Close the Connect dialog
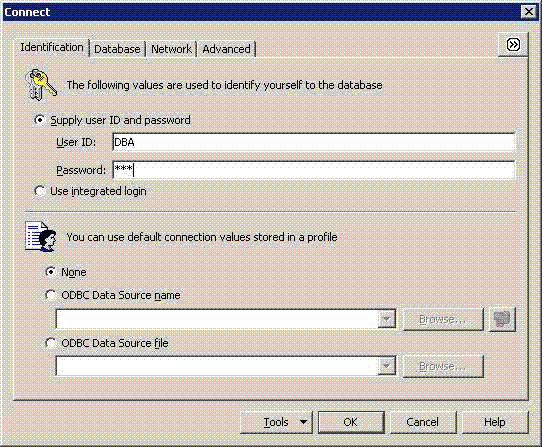The height and width of the screenshot is (447, 542). click(529, 12)
